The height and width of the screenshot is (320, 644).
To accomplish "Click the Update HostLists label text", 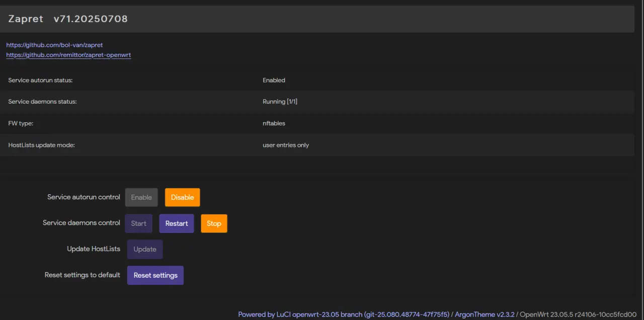I will coord(94,249).
